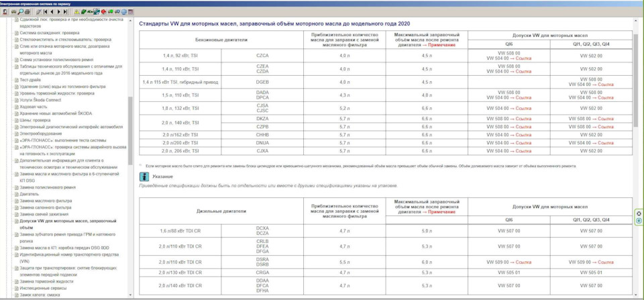Screen dimensions: 644x300
Task: Click 'VW 505 01' in the QI6 column
Action: (509, 272)
